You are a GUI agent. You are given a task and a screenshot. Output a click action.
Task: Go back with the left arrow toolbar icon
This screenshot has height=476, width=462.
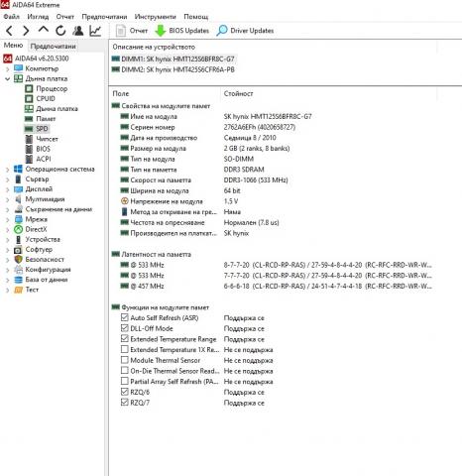coord(9,31)
